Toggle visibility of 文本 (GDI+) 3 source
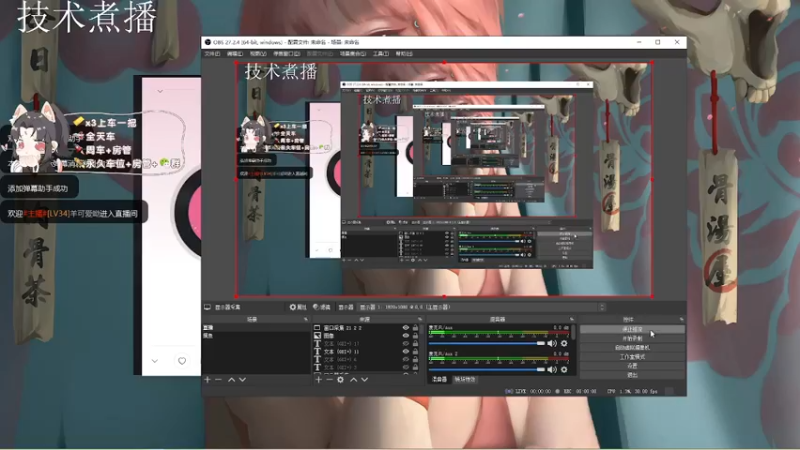Viewport: 800px width, 450px height. point(406,367)
